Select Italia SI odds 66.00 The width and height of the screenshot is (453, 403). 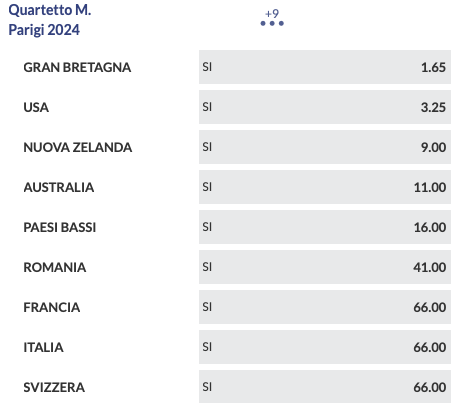click(x=325, y=347)
